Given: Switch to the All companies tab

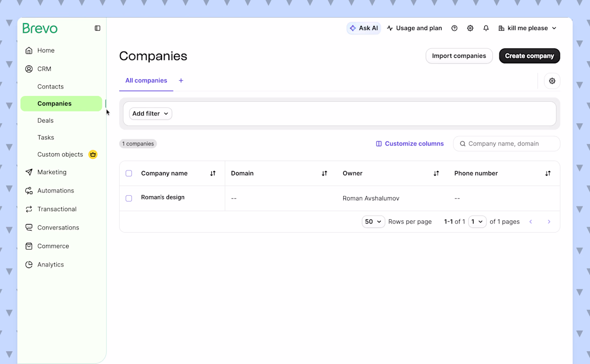Looking at the screenshot, I should coord(146,80).
